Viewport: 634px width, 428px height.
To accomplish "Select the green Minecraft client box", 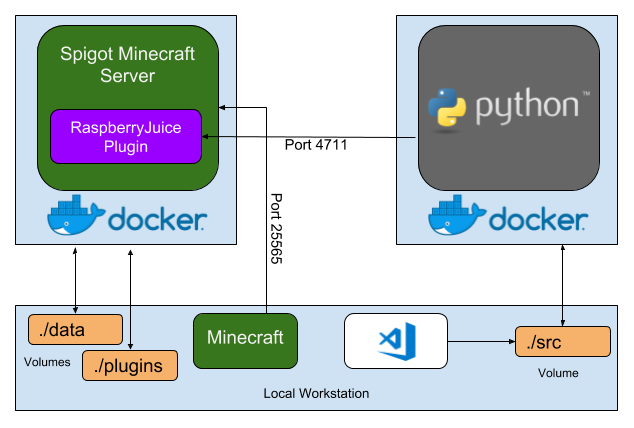I will tap(245, 341).
